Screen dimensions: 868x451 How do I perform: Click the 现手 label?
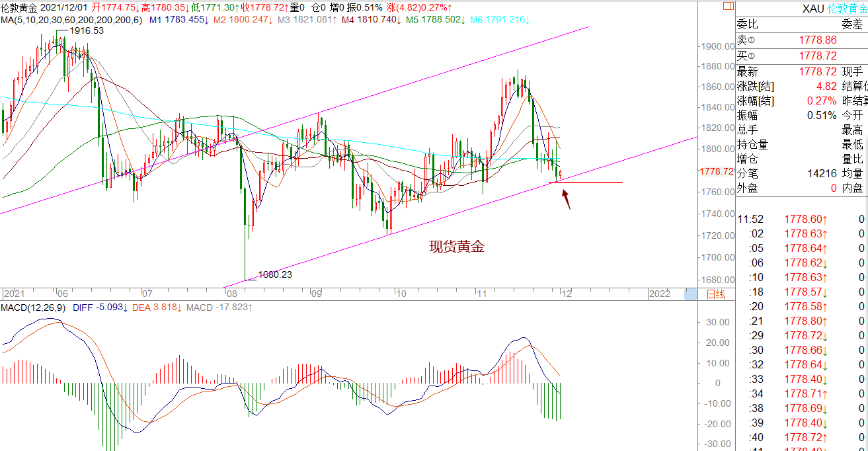click(852, 71)
